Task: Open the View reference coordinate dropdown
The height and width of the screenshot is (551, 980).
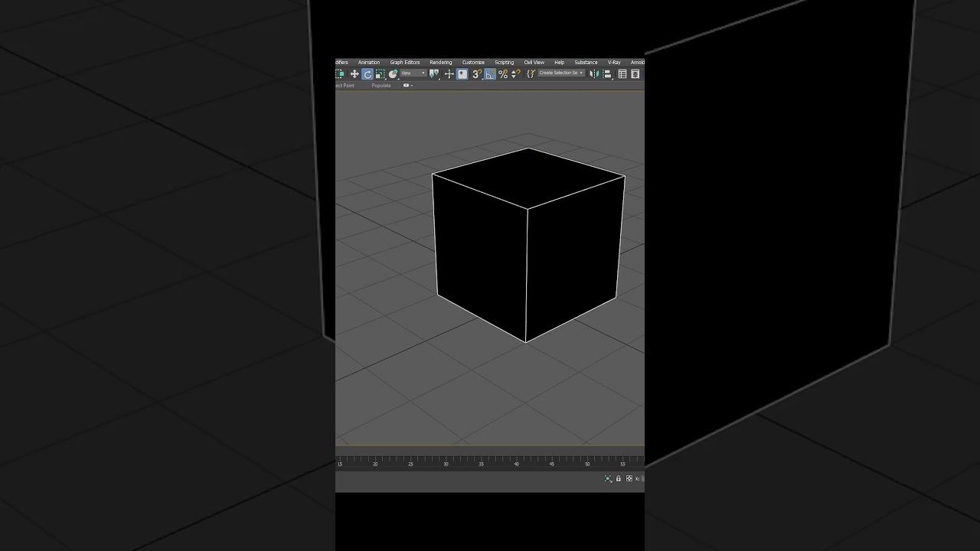Action: [413, 73]
